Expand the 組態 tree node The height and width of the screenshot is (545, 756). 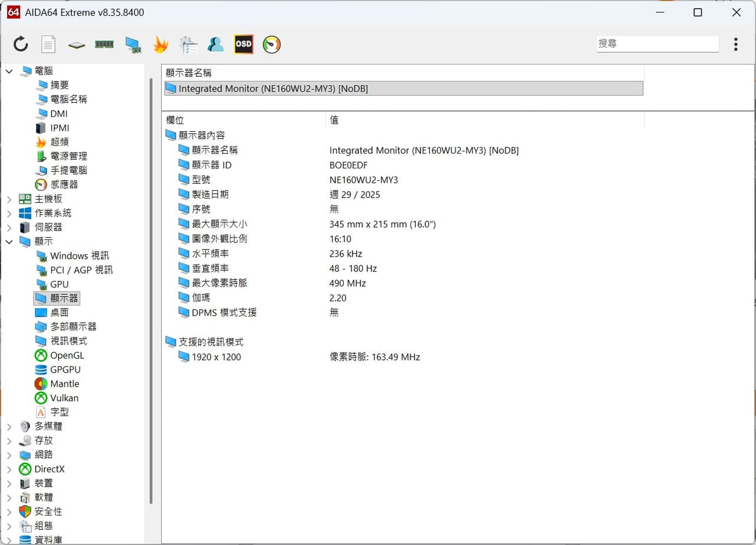pyautogui.click(x=9, y=526)
